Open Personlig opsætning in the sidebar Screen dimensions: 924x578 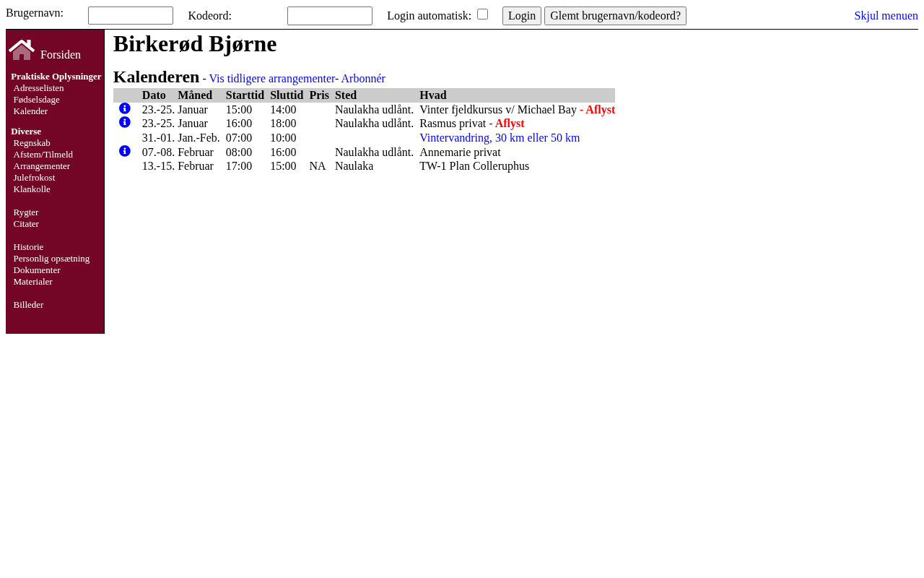coord(51,259)
